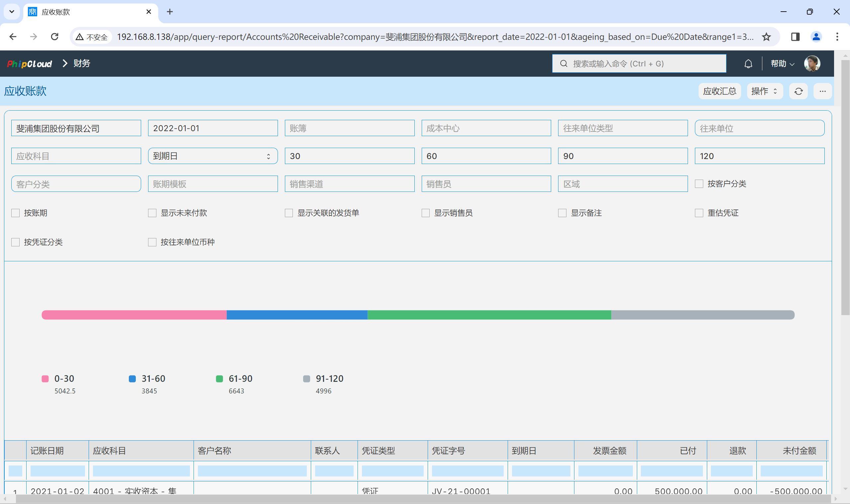Click the 应收汇总 button
Image resolution: width=850 pixels, height=504 pixels.
[x=719, y=91]
